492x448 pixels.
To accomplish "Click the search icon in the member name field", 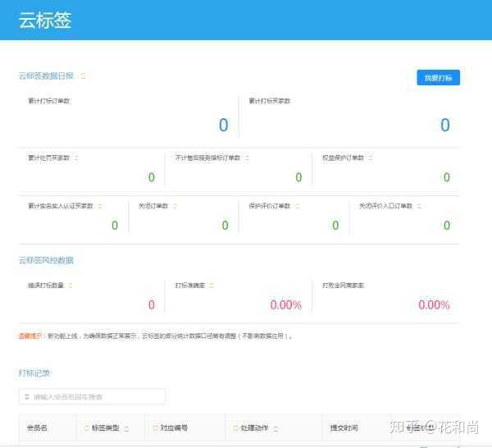I will (x=27, y=397).
